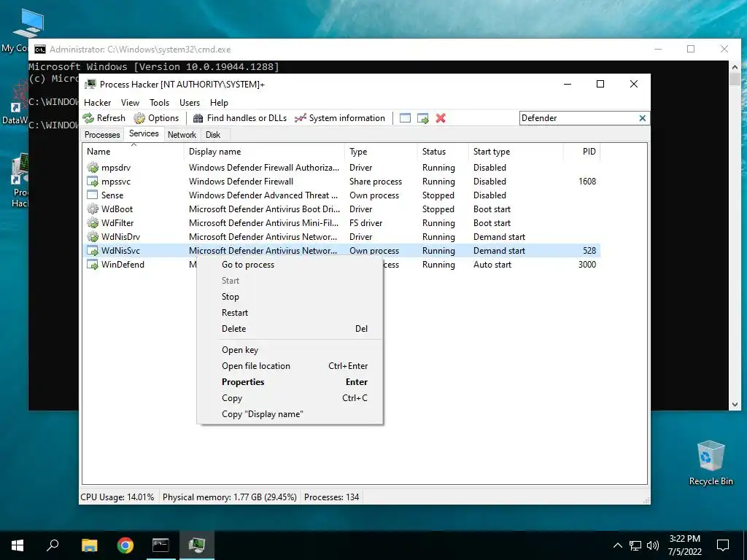Sort by the PID column header

pos(581,152)
